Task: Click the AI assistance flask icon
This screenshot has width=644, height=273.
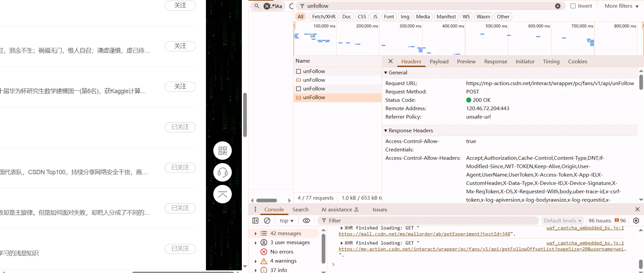Action: [x=356, y=210]
